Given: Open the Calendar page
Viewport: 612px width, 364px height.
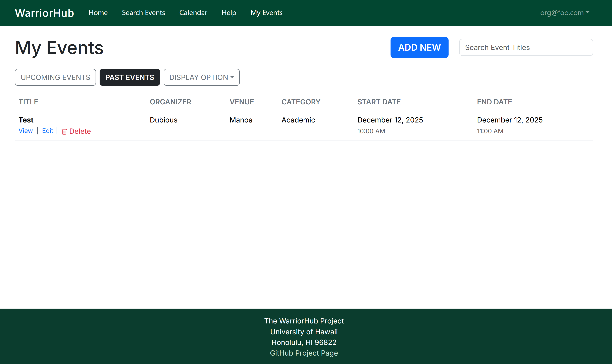Looking at the screenshot, I should point(193,12).
